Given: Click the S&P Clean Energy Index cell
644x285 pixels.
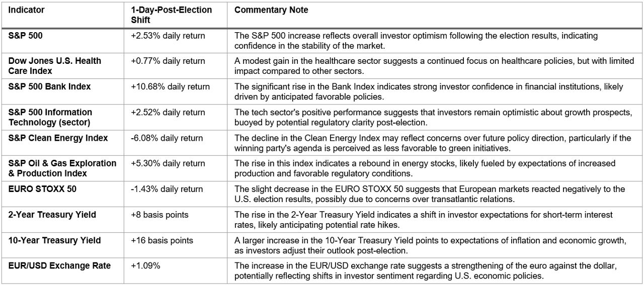Looking at the screenshot, I should 58,138.
